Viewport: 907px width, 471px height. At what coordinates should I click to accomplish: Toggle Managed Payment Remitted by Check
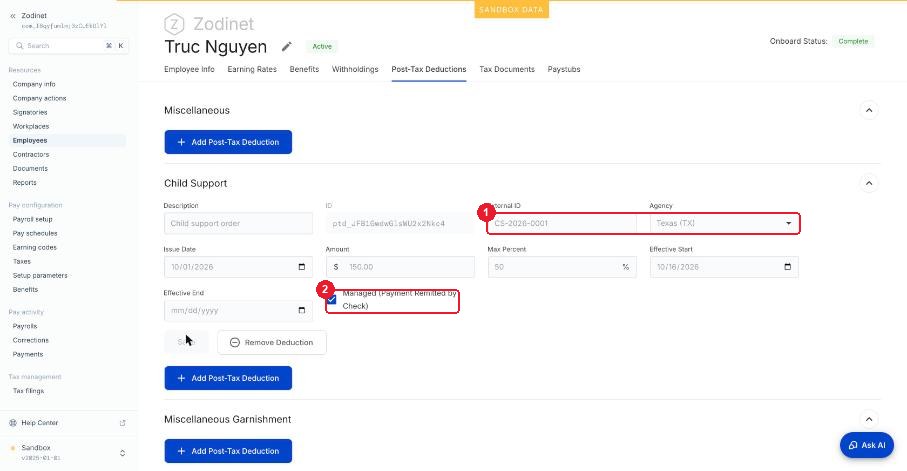click(x=331, y=299)
